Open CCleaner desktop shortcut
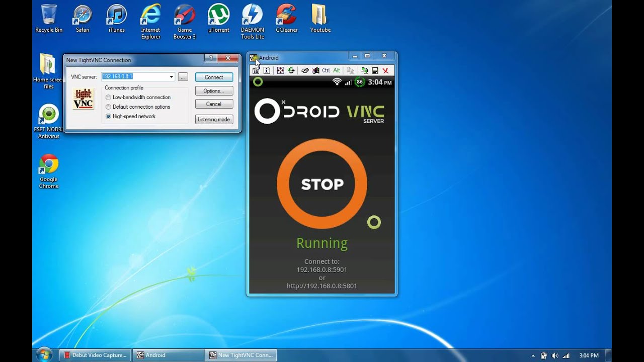 pyautogui.click(x=286, y=19)
